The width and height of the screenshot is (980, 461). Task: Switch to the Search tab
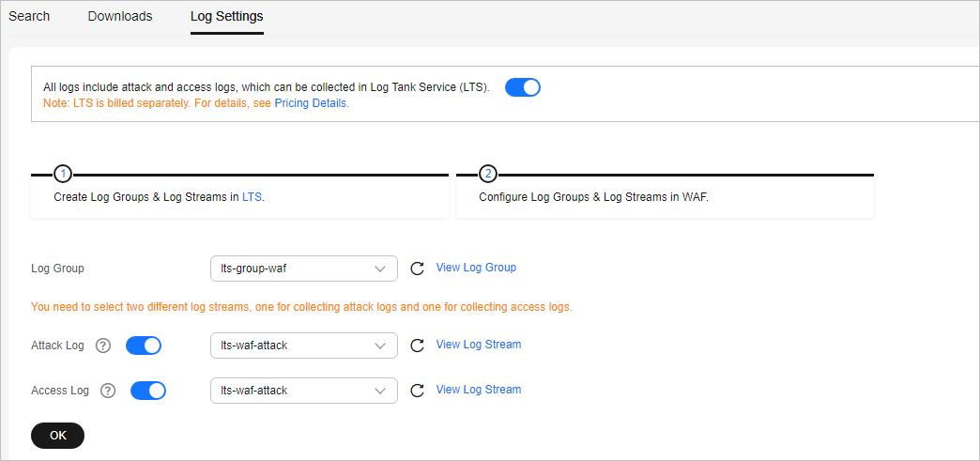click(29, 16)
